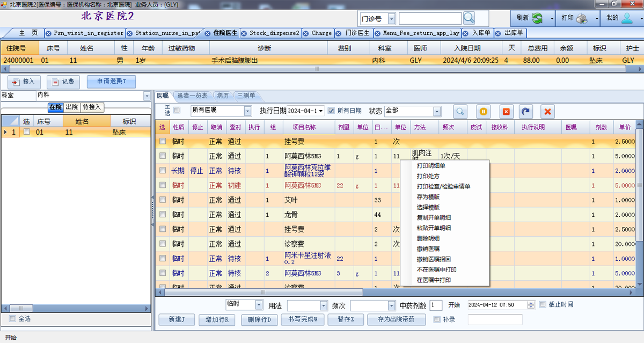This screenshot has height=343, width=644.
Task: Open the 打印 dropdown arrow
Action: point(597,19)
